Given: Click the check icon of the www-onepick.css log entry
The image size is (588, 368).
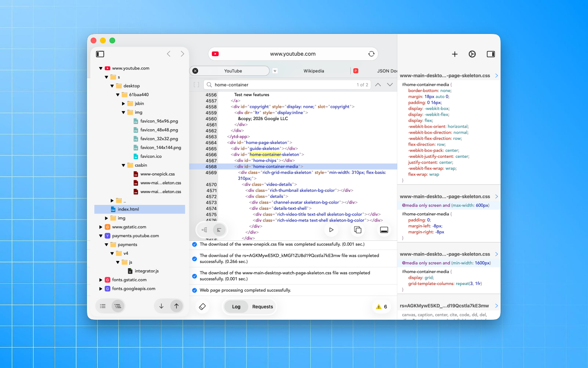Looking at the screenshot, I should (x=194, y=245).
